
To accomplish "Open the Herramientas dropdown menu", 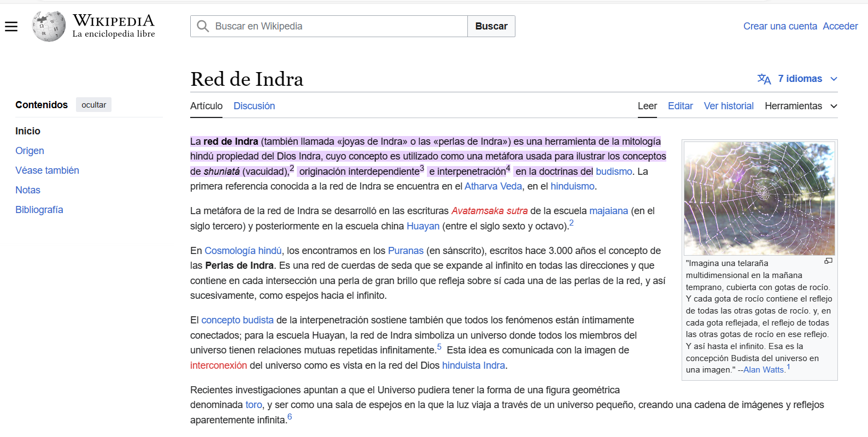I will pos(801,106).
